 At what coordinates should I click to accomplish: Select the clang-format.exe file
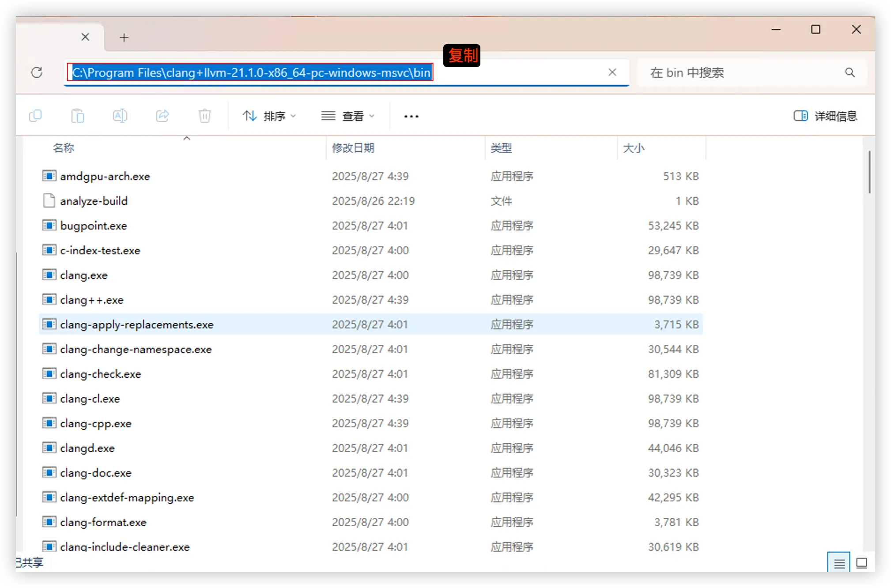point(103,522)
